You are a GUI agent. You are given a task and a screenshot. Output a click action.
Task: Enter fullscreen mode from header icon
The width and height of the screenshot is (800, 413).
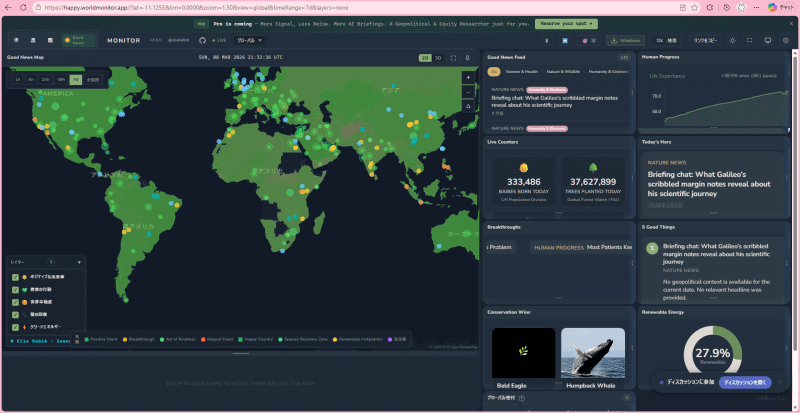749,40
